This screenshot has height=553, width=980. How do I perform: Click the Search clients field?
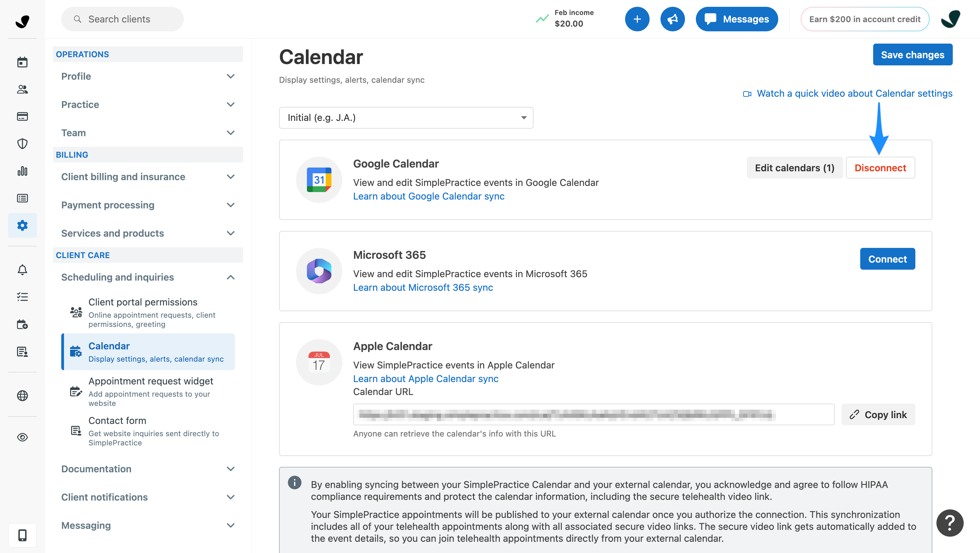pyautogui.click(x=122, y=19)
